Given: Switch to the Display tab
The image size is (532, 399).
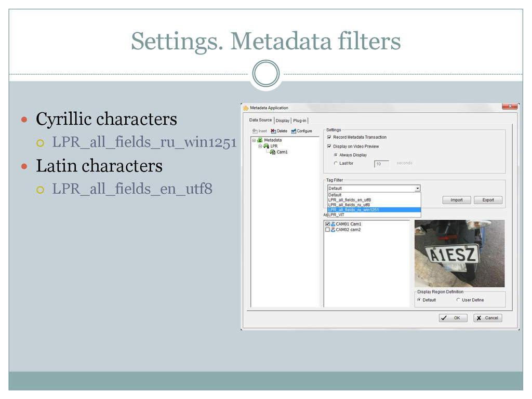Looking at the screenshot, I should pos(282,121).
